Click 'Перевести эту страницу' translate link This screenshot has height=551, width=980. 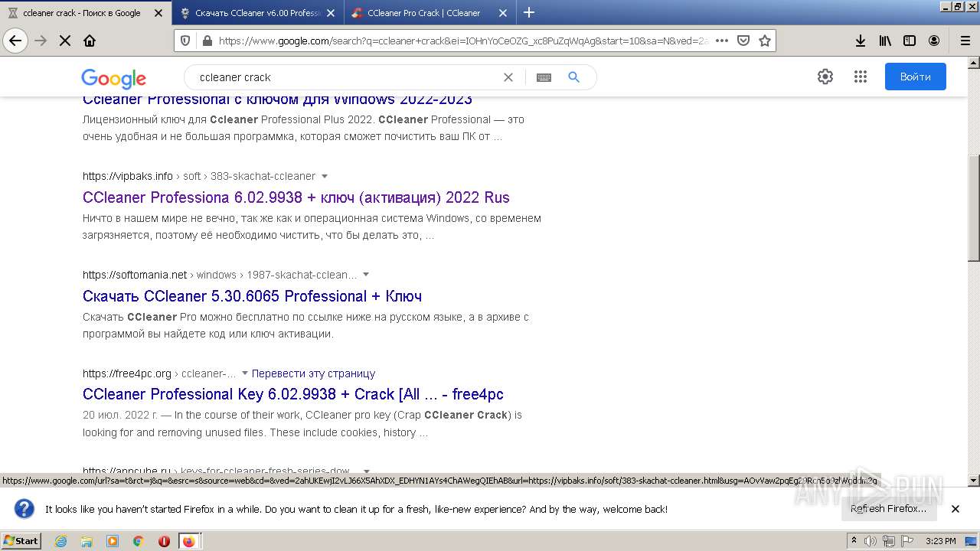313,373
